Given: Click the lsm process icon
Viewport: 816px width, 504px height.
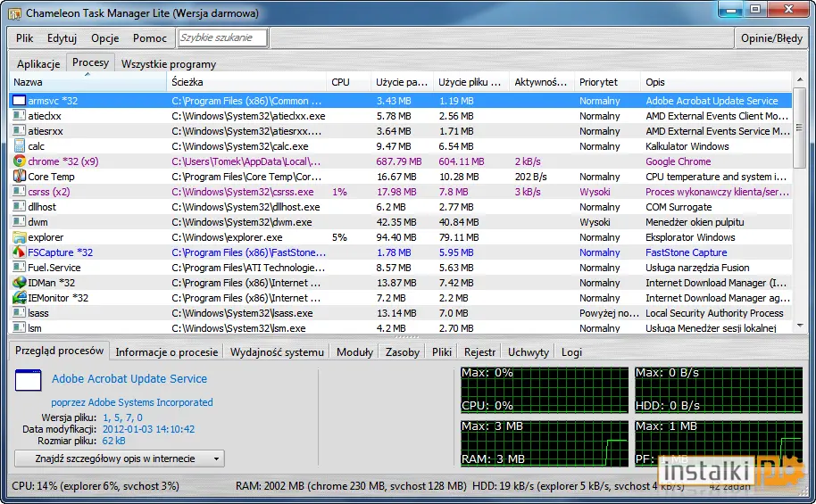Looking at the screenshot, I should (20, 327).
